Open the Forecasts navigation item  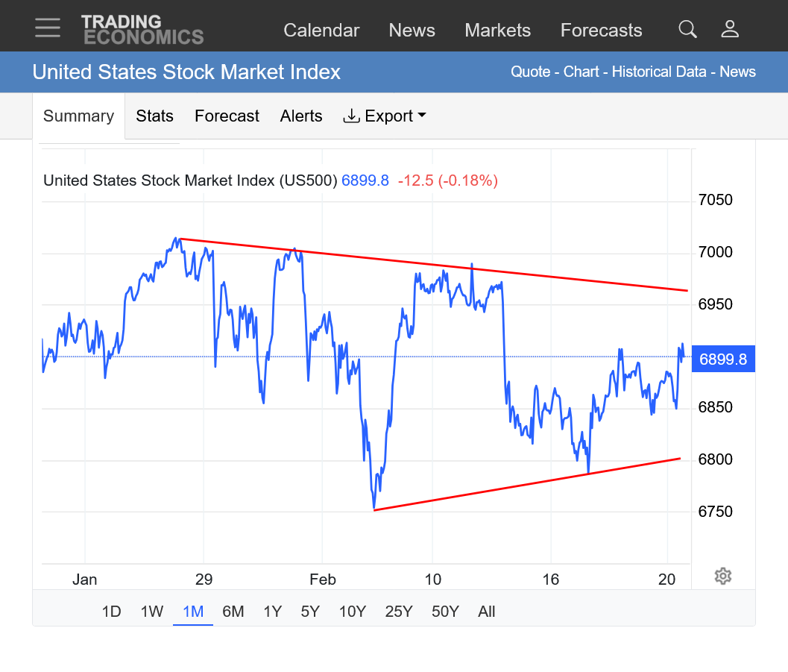coord(601,31)
